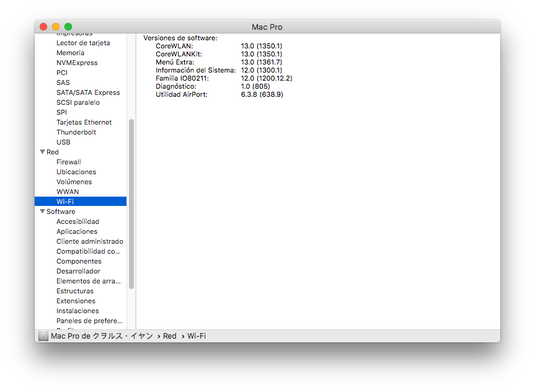Click the Mac Pro computer icon in path bar
The width and height of the screenshot is (535, 392).
click(43, 336)
